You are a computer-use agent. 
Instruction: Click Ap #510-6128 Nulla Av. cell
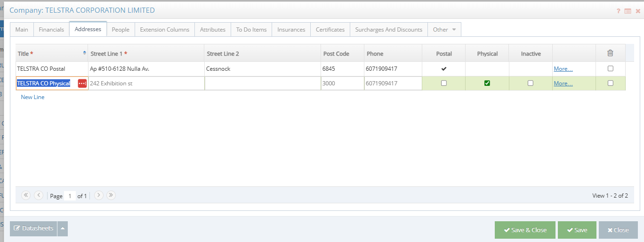(x=146, y=69)
